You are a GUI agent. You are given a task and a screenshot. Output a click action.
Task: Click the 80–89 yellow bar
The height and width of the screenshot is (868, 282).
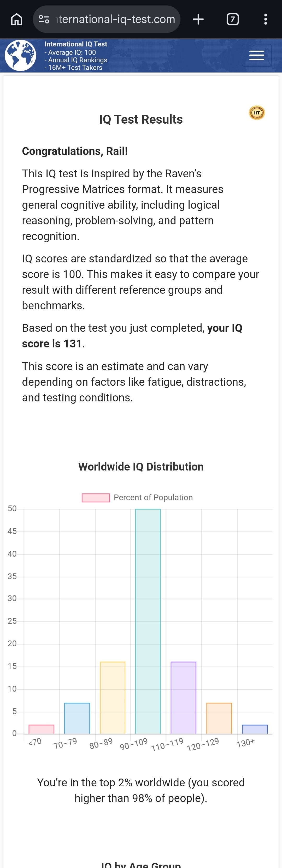point(112,697)
